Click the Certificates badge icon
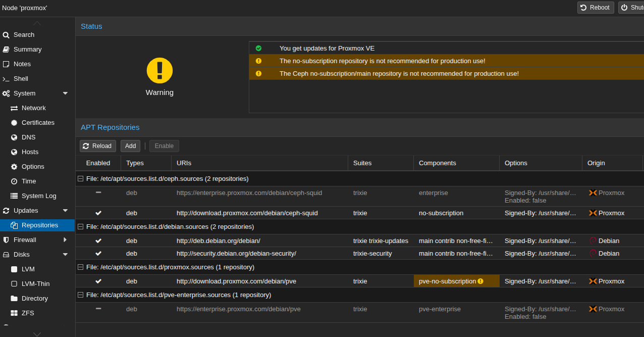The image size is (644, 337). tap(14, 123)
